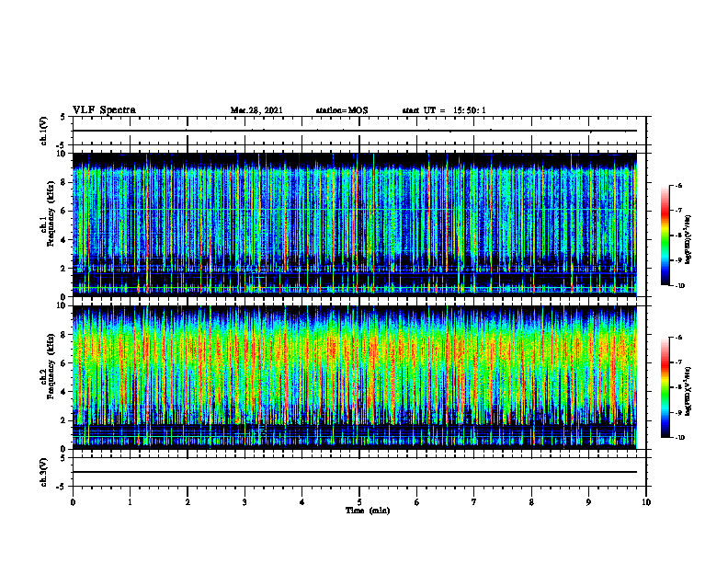Image resolution: width=728 pixels, height=563 pixels.
Task: Click the ch.1 color bar log(PSD) unit label
Action: [688, 240]
